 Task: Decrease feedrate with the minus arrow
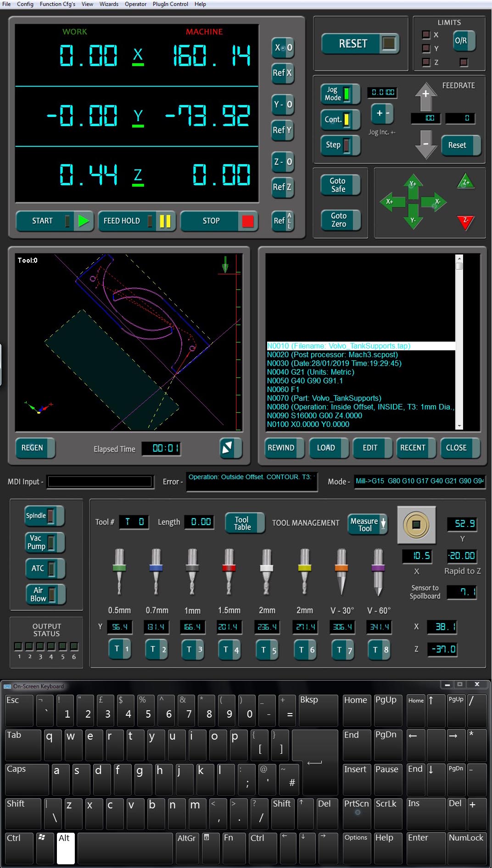(x=425, y=144)
